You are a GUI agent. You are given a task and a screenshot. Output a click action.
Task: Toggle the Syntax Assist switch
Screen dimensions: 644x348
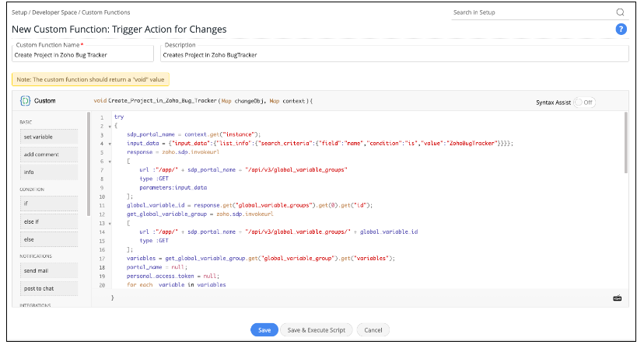click(584, 103)
